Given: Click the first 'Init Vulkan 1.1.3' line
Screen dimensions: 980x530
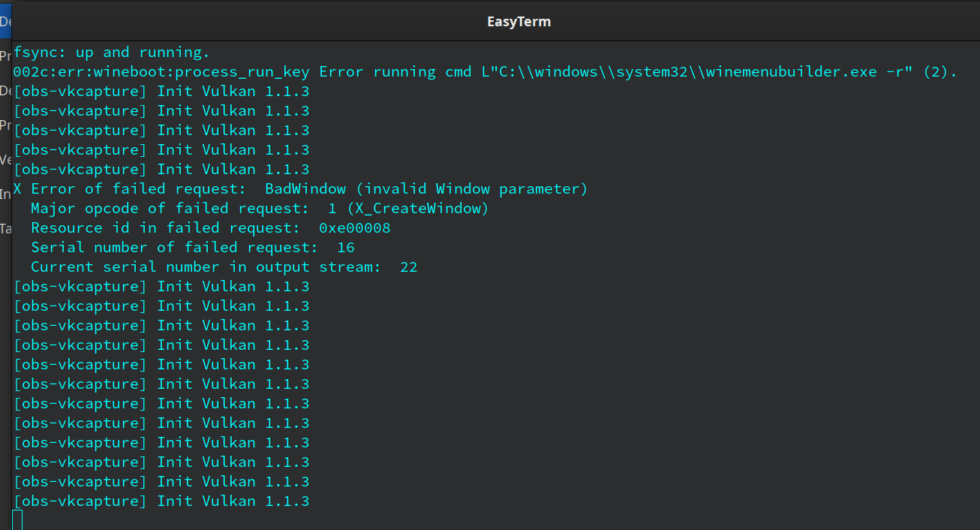Looking at the screenshot, I should 161,91.
